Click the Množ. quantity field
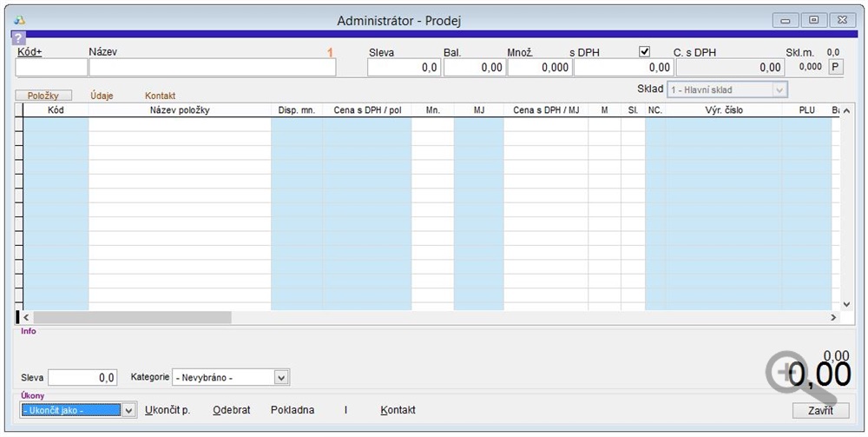This screenshot has height=437, width=868. pos(540,68)
